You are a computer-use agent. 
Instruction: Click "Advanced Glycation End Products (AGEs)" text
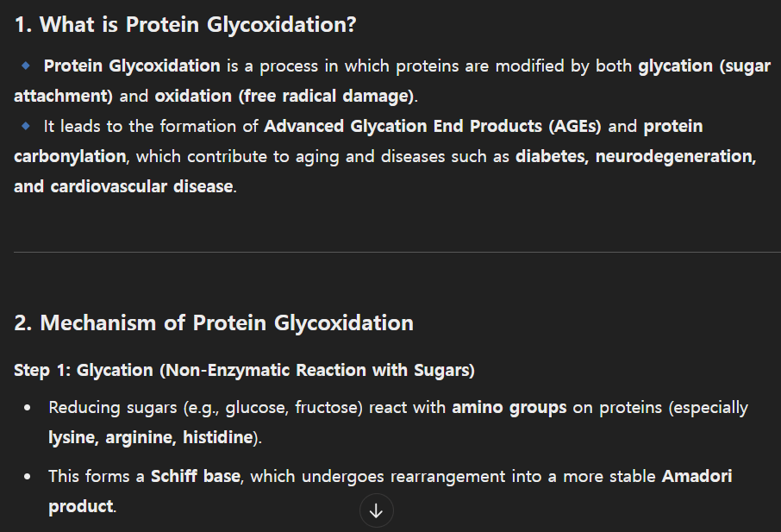(434, 126)
